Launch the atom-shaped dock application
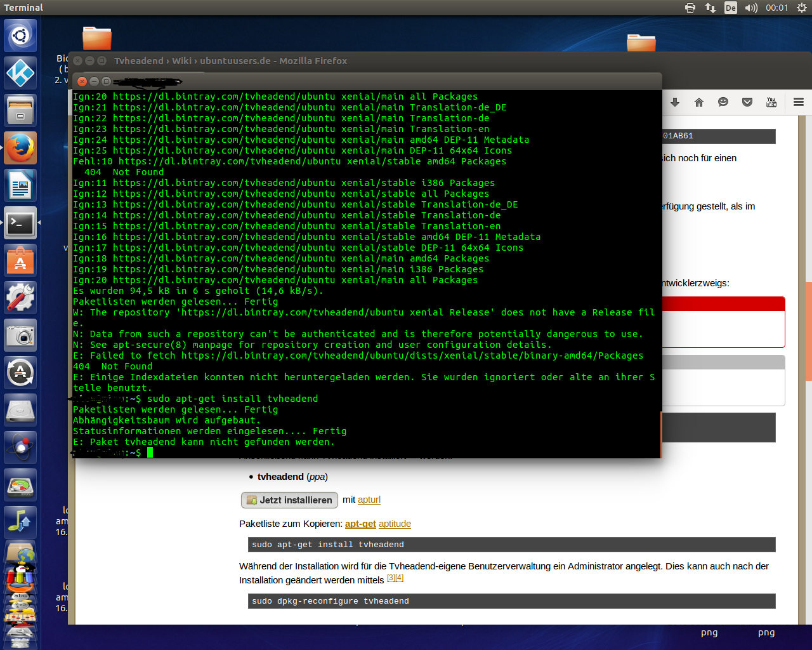 (x=20, y=448)
